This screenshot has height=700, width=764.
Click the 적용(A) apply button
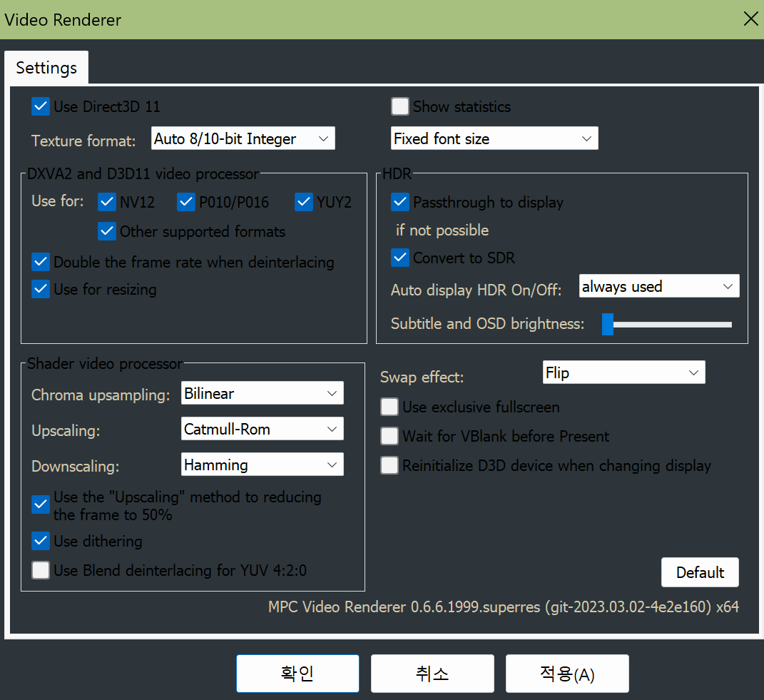coord(567,674)
